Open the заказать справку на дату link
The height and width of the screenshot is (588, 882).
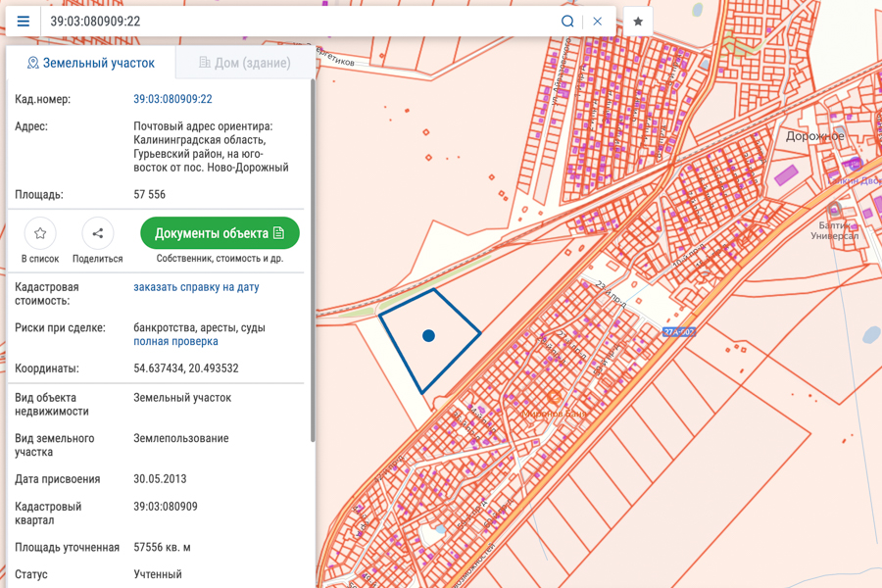point(196,287)
